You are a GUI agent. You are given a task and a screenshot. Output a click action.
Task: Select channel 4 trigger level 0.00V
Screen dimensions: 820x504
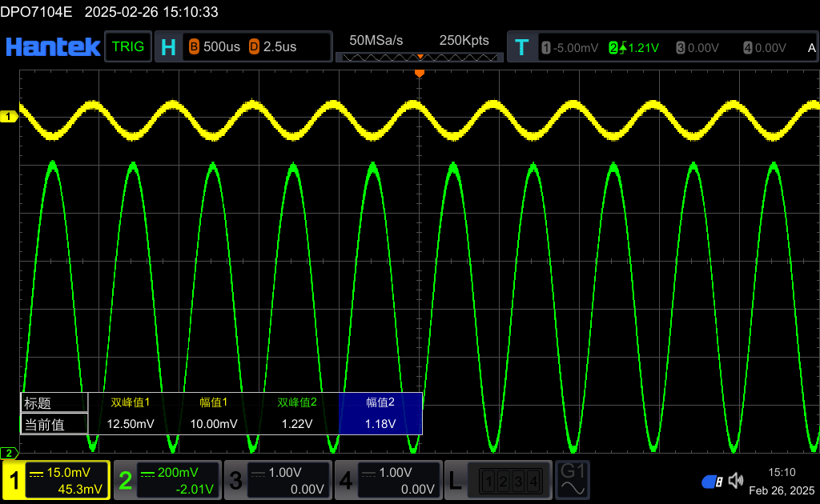[x=765, y=48]
